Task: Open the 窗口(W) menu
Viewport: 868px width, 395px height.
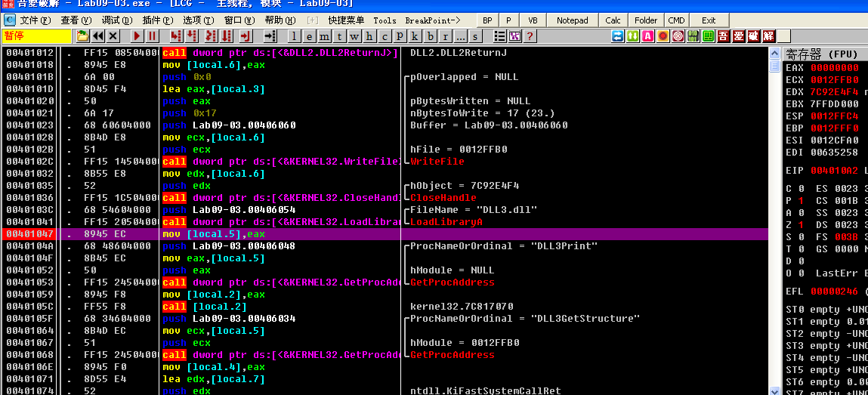Action: point(239,20)
